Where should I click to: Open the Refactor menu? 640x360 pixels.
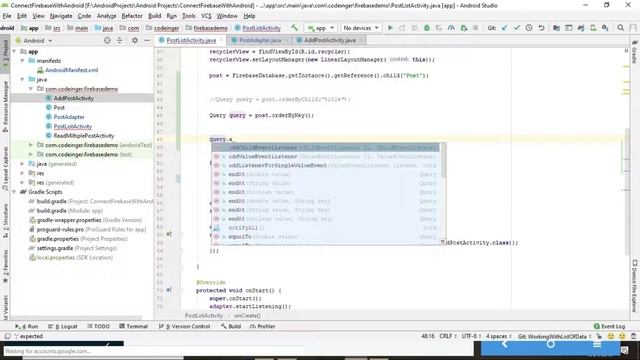coord(132,16)
